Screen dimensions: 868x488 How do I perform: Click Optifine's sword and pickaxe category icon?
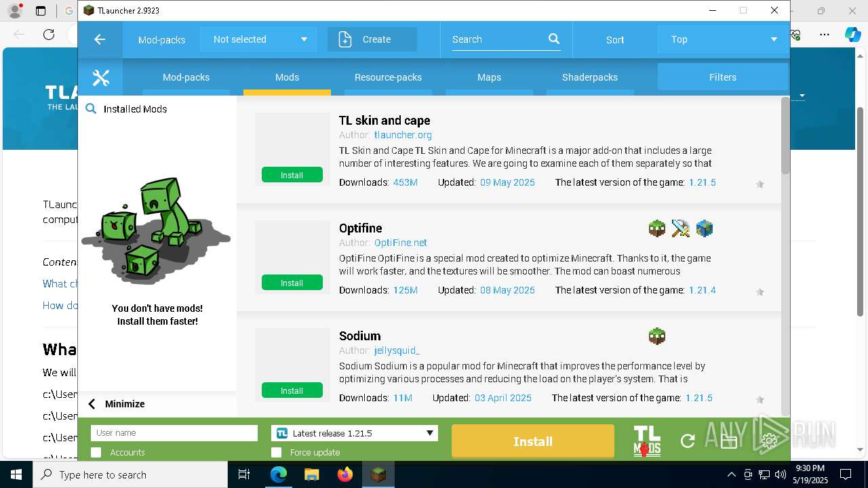click(x=681, y=228)
